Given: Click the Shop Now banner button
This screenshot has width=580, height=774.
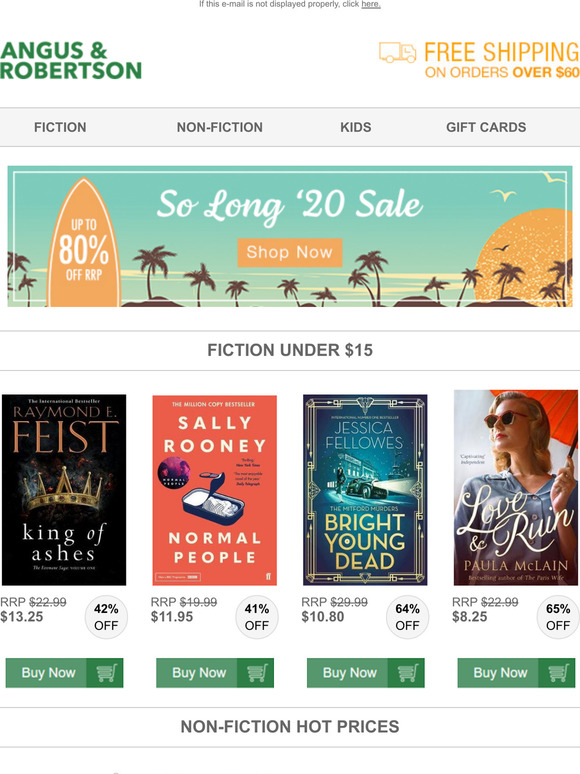Looking at the screenshot, I should [290, 252].
